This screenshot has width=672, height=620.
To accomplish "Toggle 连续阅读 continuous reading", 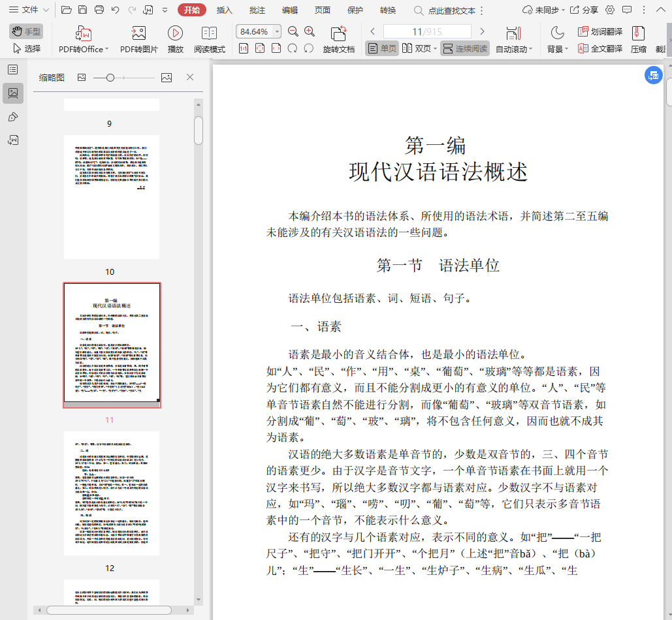I will pyautogui.click(x=465, y=48).
